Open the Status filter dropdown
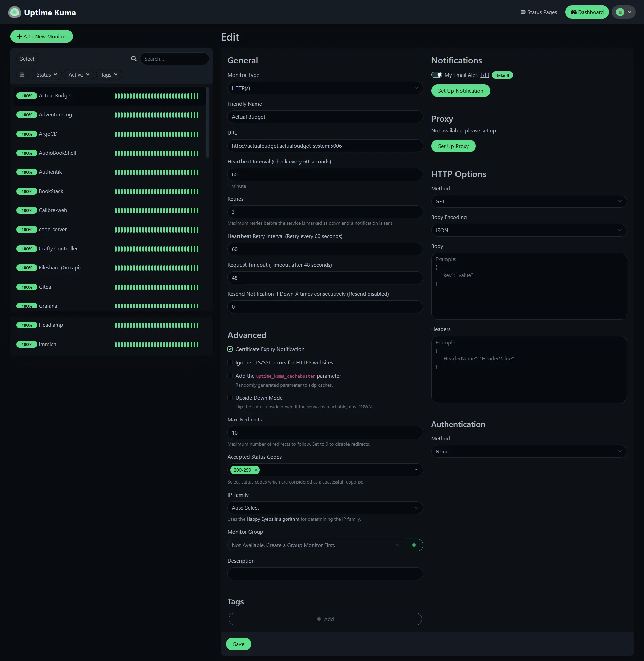The width and height of the screenshot is (644, 661). [47, 75]
